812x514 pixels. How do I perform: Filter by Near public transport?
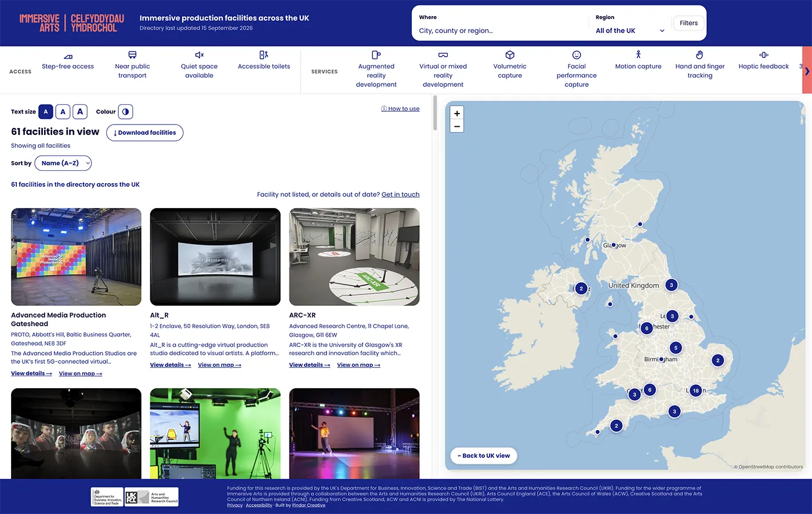132,65
